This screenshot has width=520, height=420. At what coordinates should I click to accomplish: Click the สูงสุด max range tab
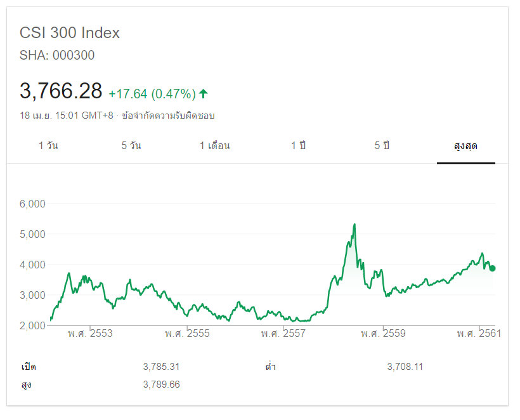point(465,146)
